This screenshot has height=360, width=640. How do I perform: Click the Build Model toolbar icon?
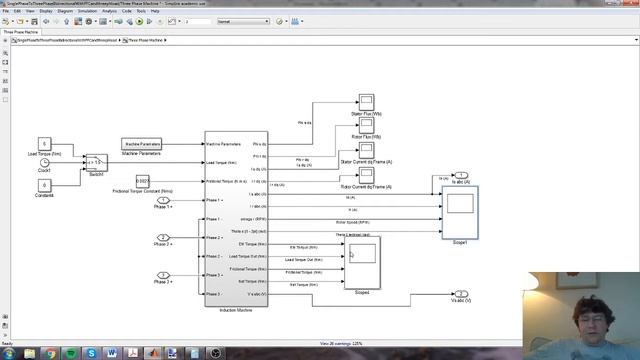pos(295,21)
